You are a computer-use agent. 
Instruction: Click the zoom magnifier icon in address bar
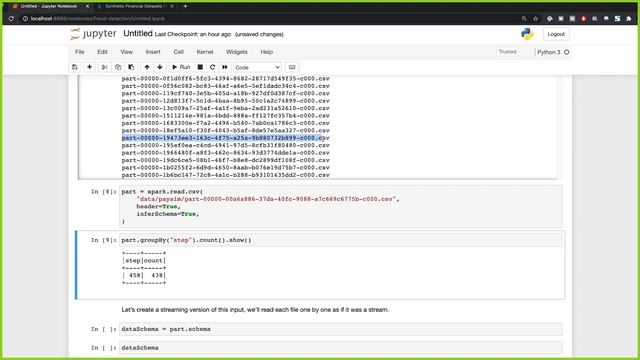(524, 18)
